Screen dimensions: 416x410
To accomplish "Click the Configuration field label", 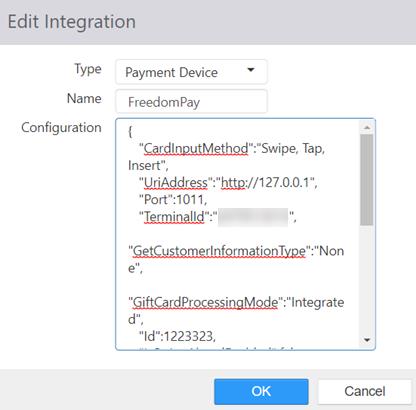I will [61, 128].
